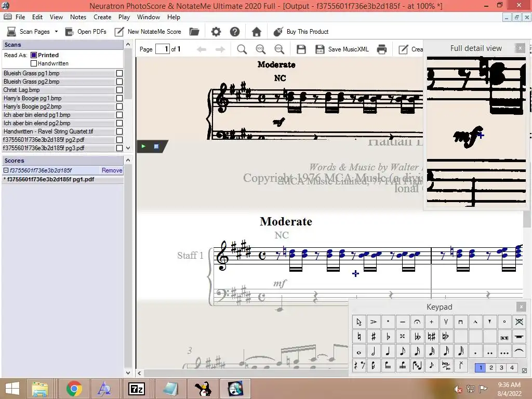Go to the home screen icon
The width and height of the screenshot is (532, 399).
(256, 32)
